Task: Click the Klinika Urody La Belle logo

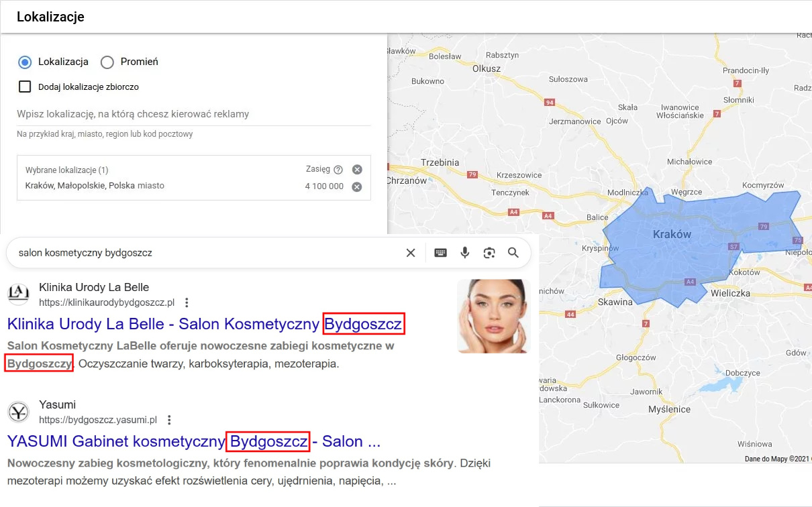Action: click(x=18, y=294)
